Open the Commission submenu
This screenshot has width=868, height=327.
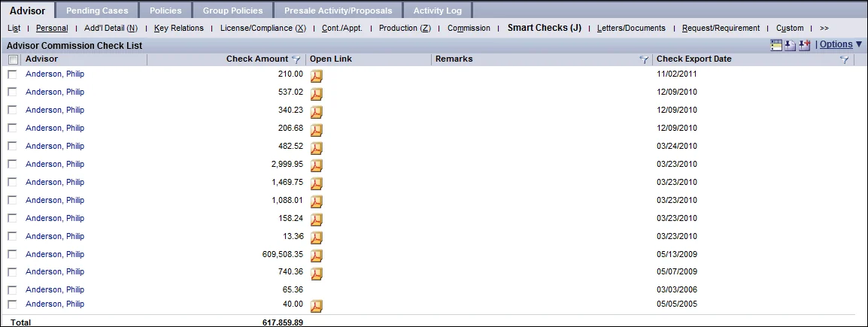coord(469,28)
